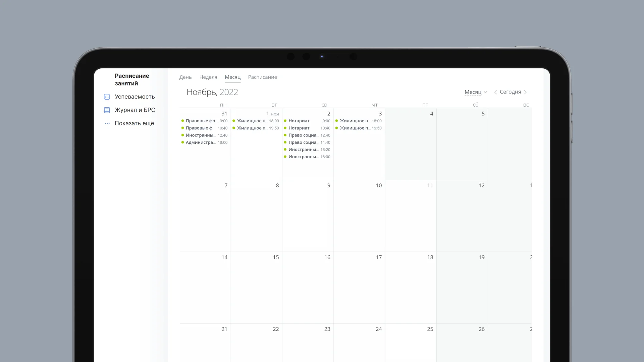Select the day cell for November 15
This screenshot has height=362, width=644.
(x=256, y=288)
